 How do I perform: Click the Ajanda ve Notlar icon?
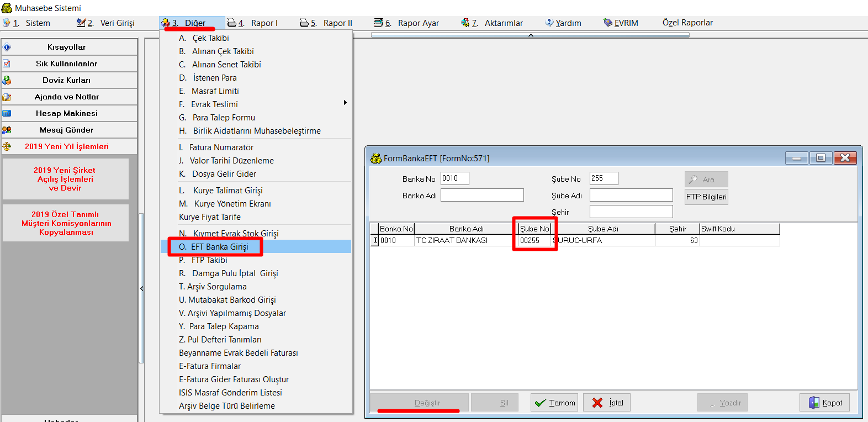coord(7,97)
